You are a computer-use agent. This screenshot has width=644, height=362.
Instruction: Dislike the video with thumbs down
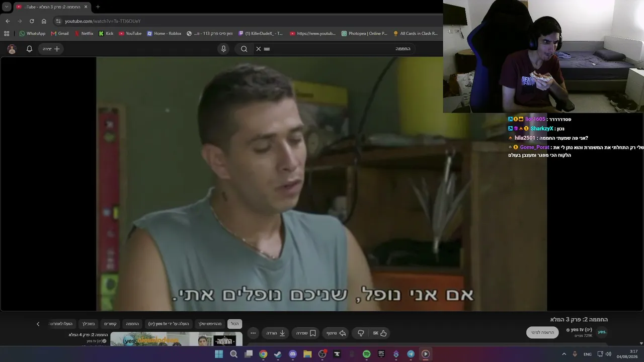point(361,333)
